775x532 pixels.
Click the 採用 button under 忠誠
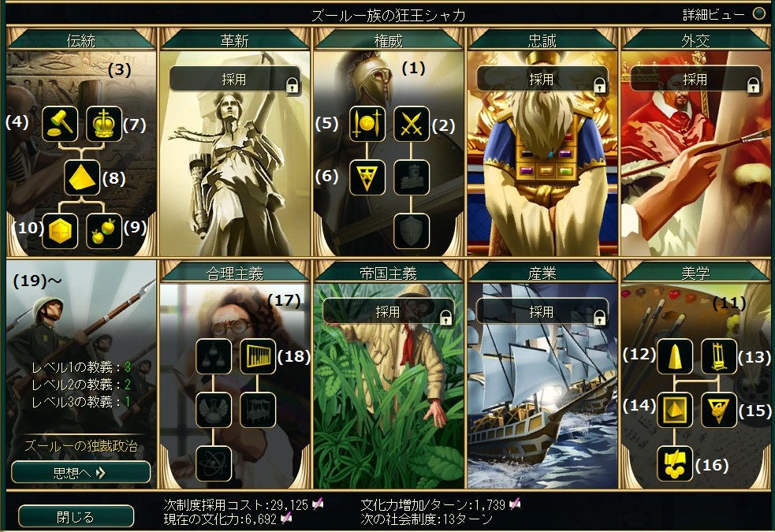542,79
